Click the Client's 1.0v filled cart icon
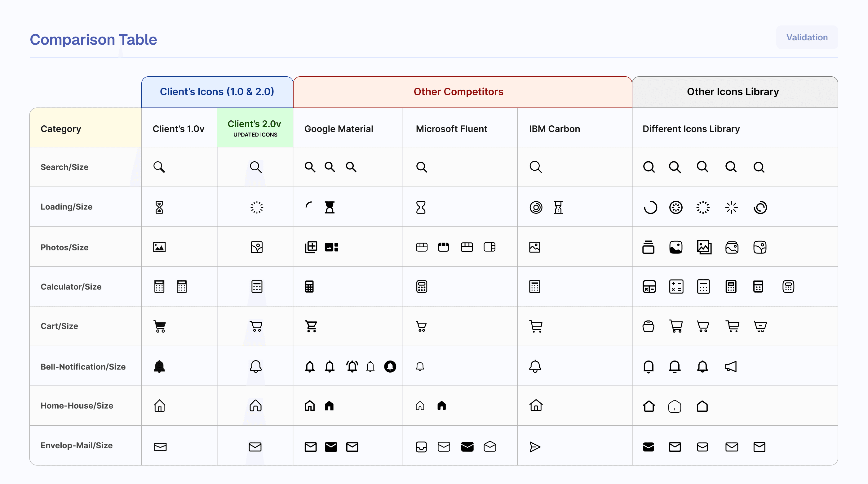The width and height of the screenshot is (868, 484). click(160, 326)
